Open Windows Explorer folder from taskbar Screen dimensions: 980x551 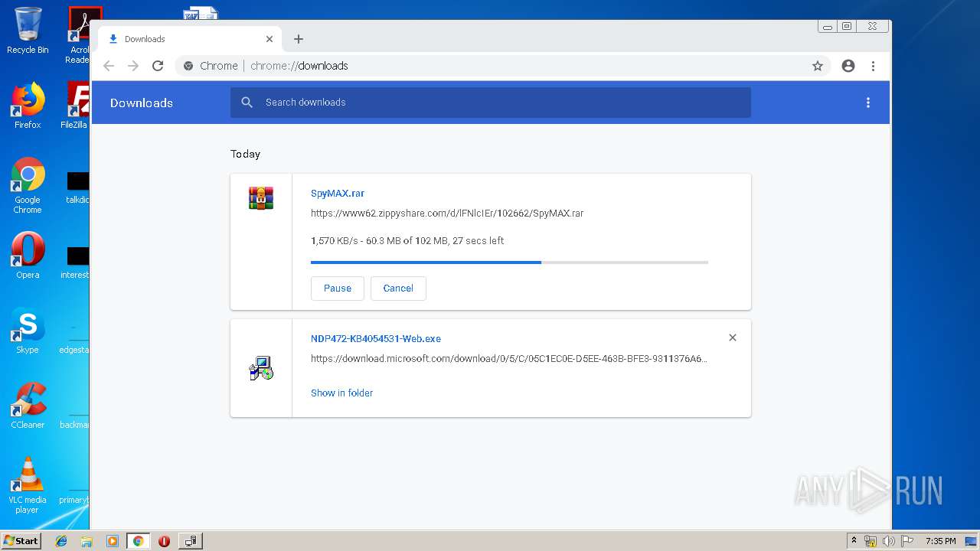[x=87, y=541]
